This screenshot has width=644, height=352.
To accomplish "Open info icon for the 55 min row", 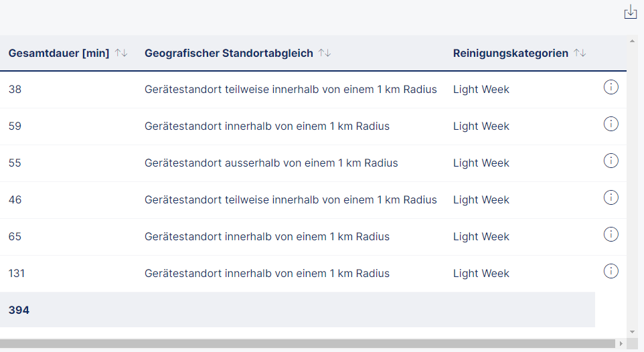I will 611,161.
